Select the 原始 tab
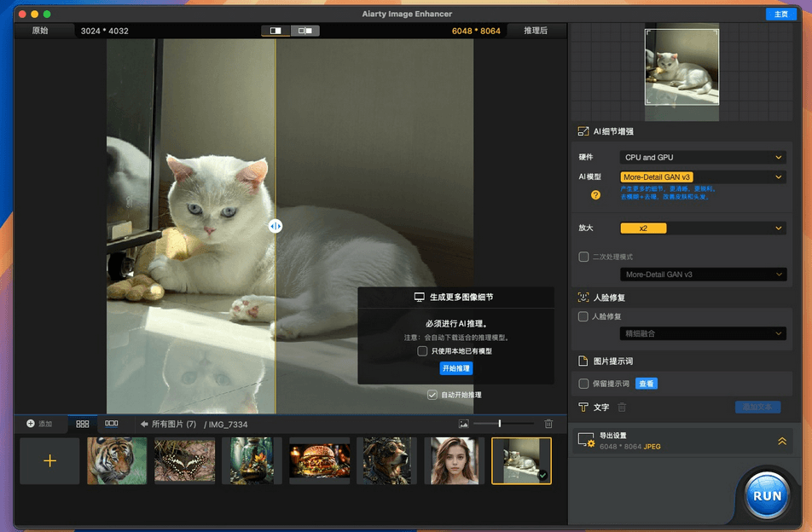The width and height of the screenshot is (812, 532). pyautogui.click(x=40, y=31)
